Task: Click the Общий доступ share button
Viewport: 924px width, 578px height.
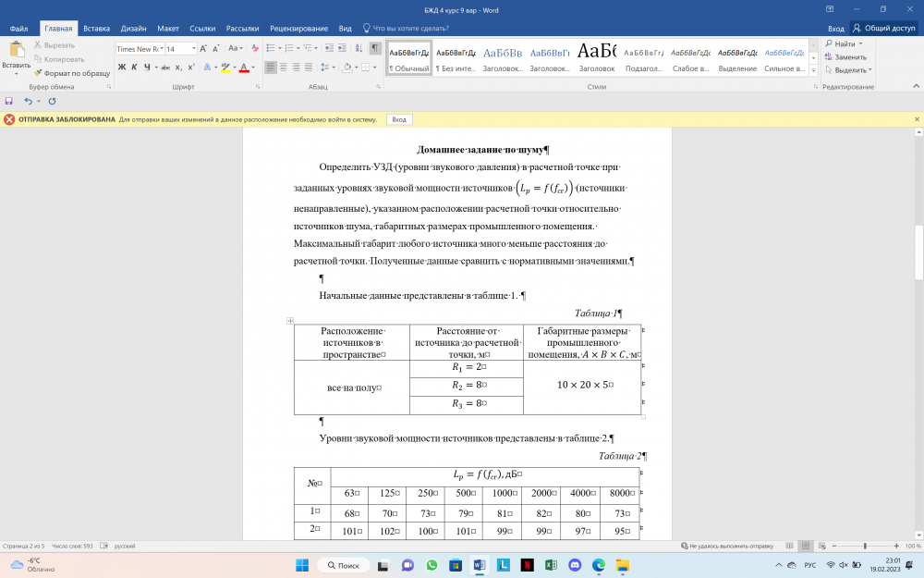Action: click(x=884, y=29)
